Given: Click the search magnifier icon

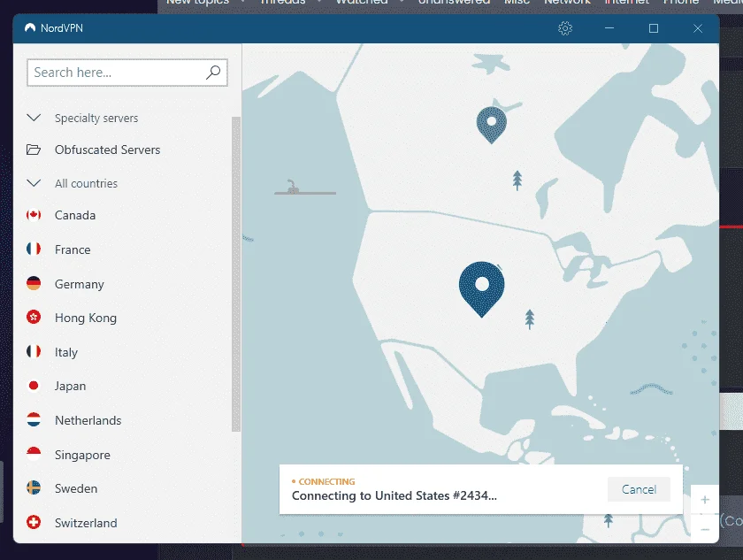Looking at the screenshot, I should (213, 73).
